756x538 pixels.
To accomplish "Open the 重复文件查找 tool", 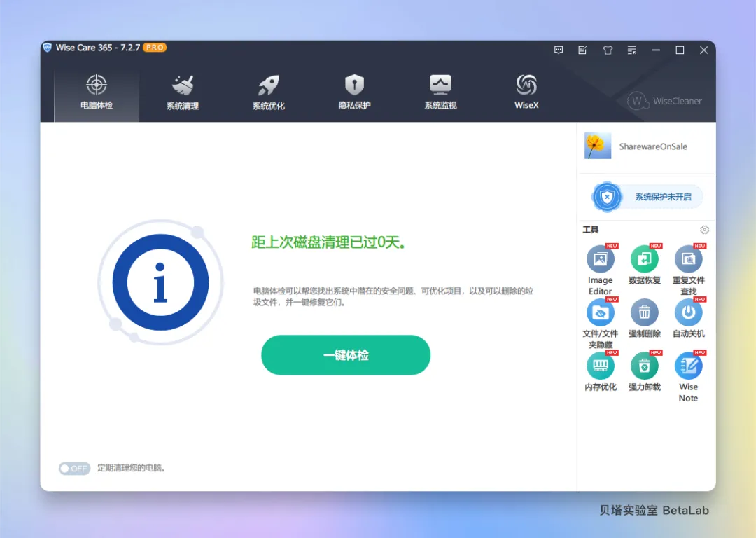I will pos(689,269).
